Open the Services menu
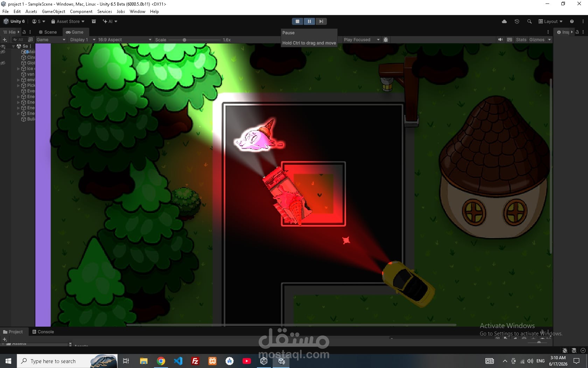588x368 pixels. [105, 12]
